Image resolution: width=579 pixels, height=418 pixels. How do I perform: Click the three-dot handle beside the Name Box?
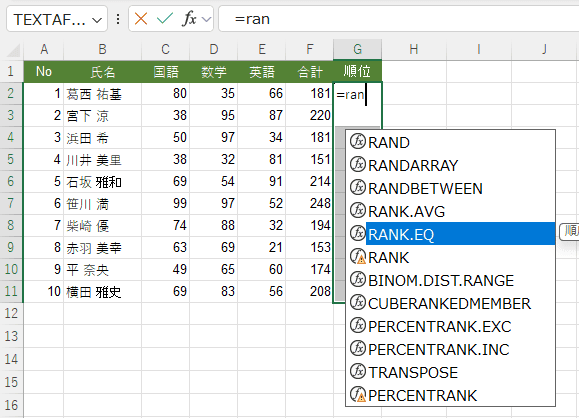[118, 19]
